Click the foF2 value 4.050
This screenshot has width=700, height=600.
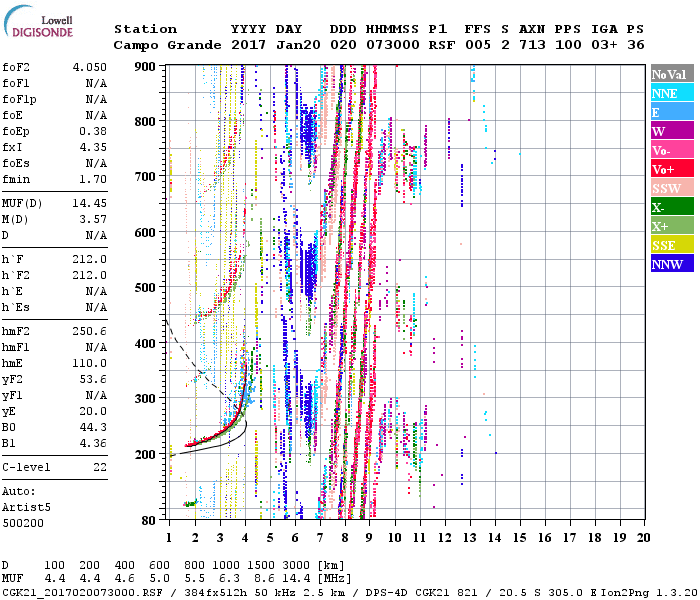tap(90, 67)
